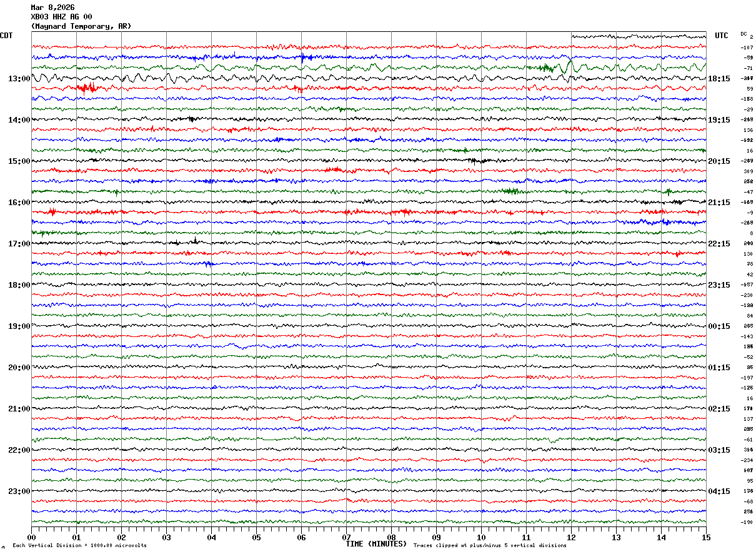The width and height of the screenshot is (756, 554).
Task: Click the location label "(Maynard Temporary, AR)"
Action: 81,26
